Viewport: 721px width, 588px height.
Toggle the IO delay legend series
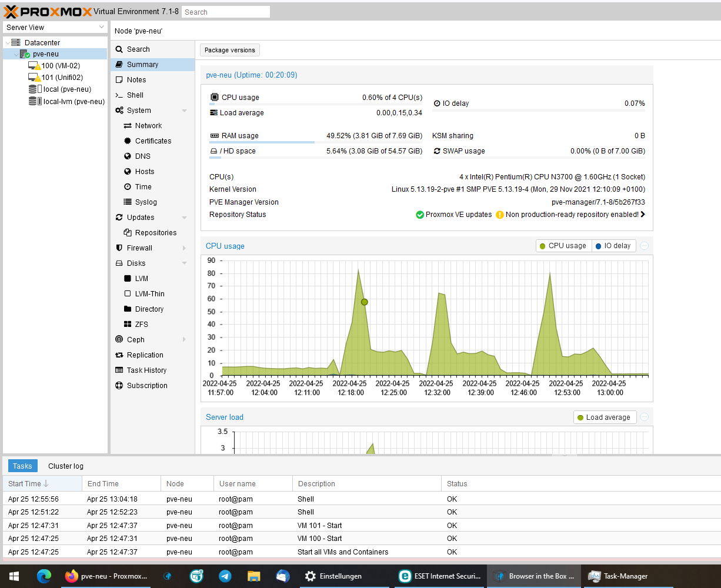(613, 246)
